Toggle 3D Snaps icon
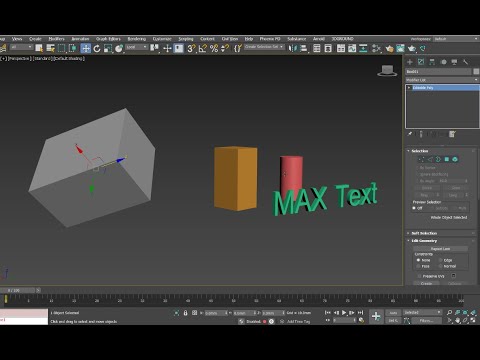 click(191, 49)
